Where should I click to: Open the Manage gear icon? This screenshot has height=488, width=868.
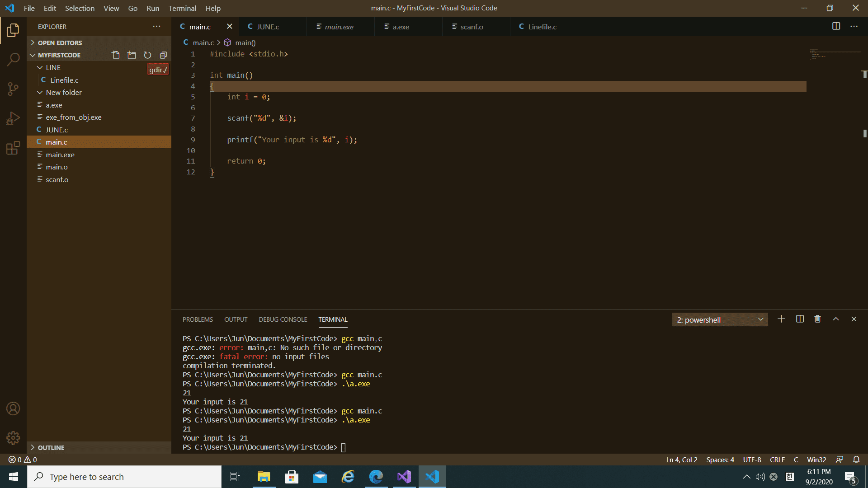13,437
